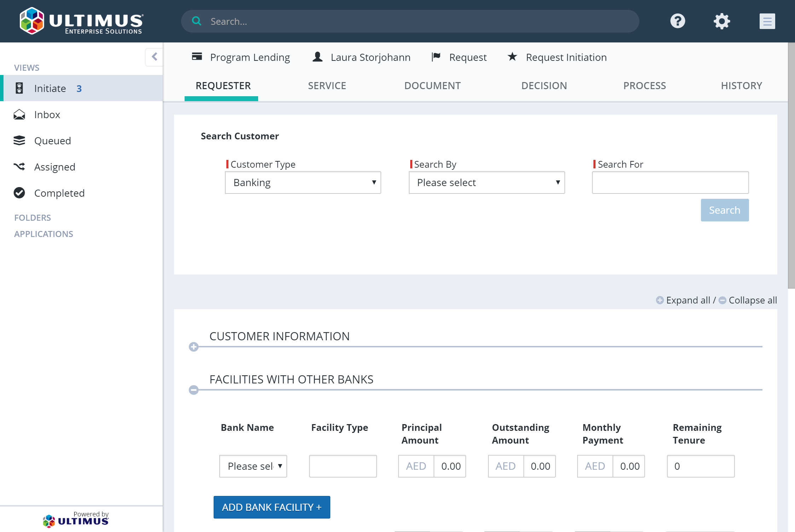This screenshot has width=795, height=532.
Task: Click the search magnifier icon in top bar
Action: pos(197,21)
